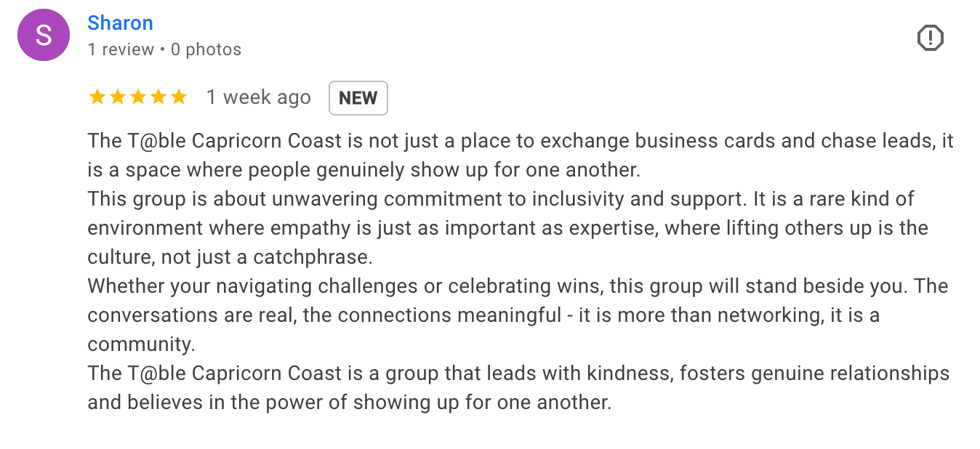This screenshot has height=449, width=980.
Task: Click the line starting "This group is about unwavering commitment"
Action: pos(500,198)
